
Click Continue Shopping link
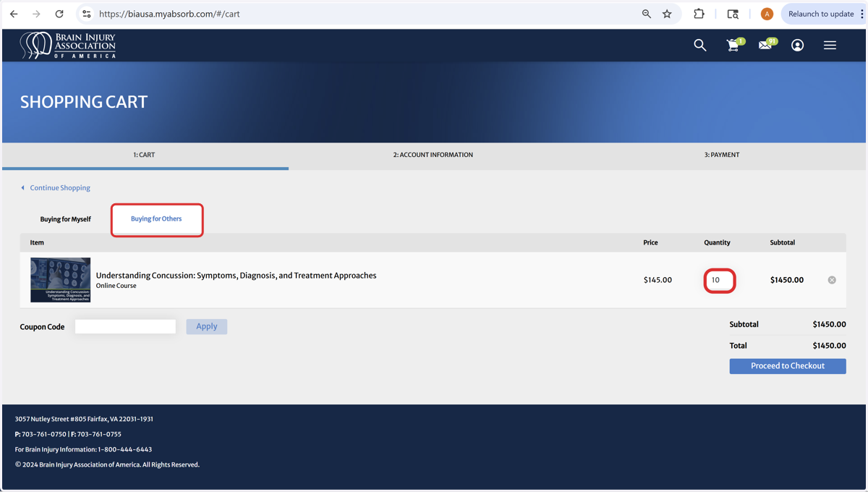[x=55, y=187]
